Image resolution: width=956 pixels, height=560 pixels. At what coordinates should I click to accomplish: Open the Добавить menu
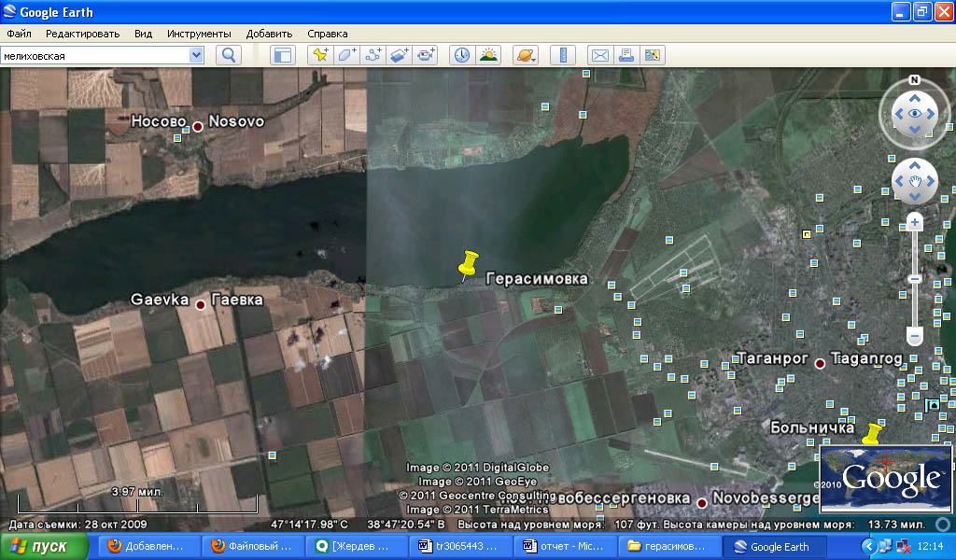pyautogui.click(x=269, y=34)
